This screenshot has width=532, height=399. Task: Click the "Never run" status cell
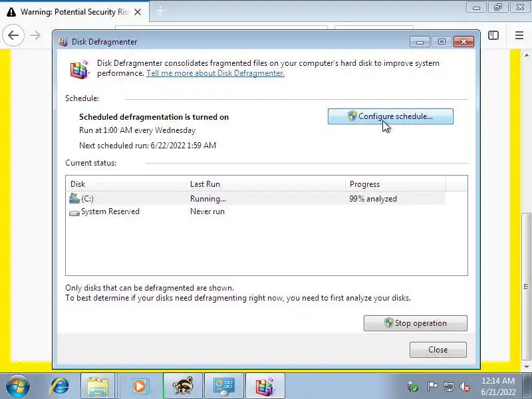[x=207, y=211]
